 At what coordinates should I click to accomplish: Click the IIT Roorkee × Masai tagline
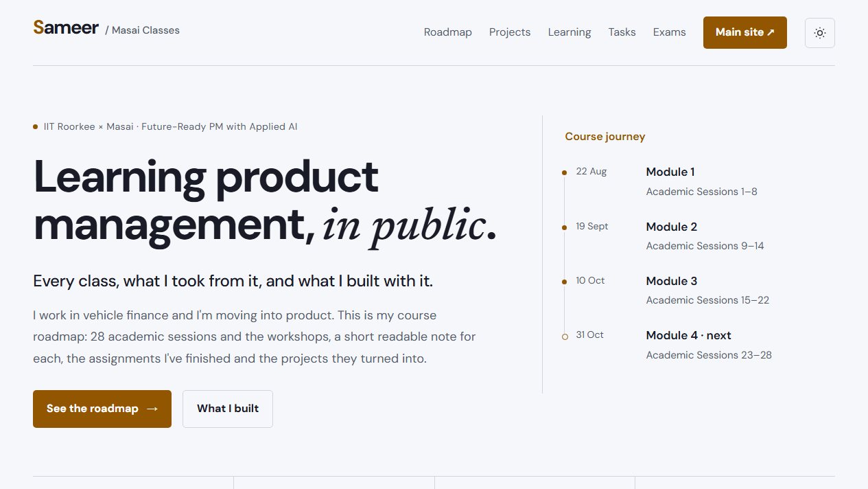[170, 126]
